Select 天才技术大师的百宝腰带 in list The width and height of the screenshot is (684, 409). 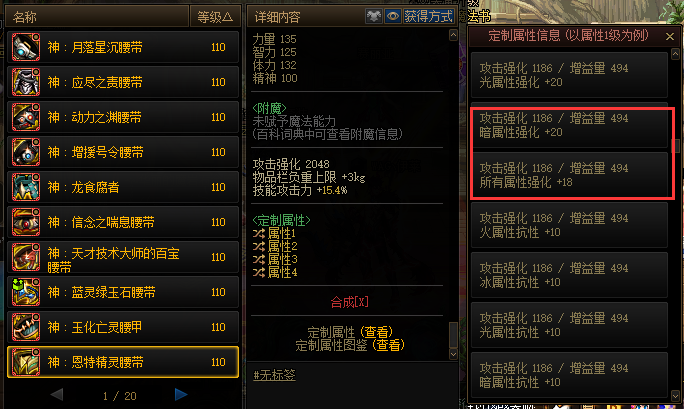(x=123, y=257)
